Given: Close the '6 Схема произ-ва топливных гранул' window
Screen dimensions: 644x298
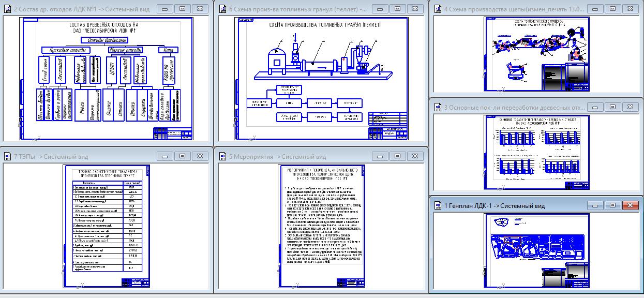Looking at the screenshot, I should click(415, 9).
